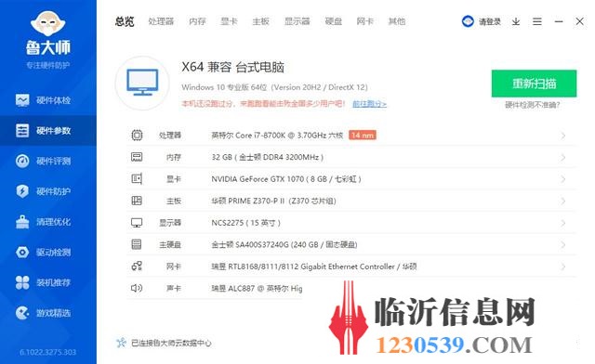
Task: Click the green 重新扫描 button
Action: point(534,84)
